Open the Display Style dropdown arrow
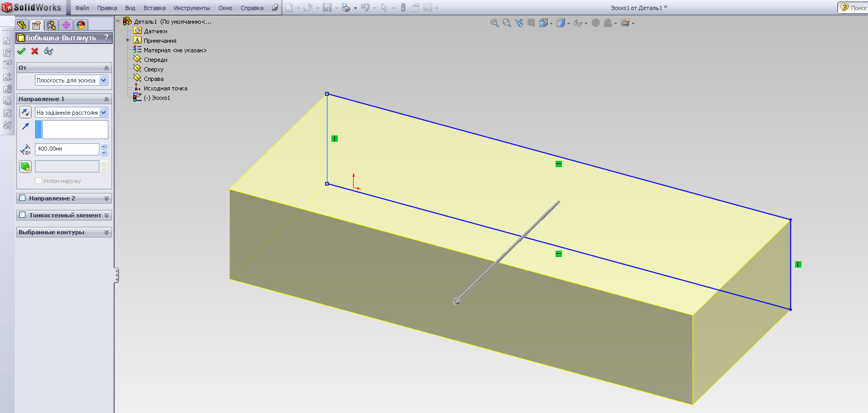Screen dimensions: 868x413 pos(568,23)
